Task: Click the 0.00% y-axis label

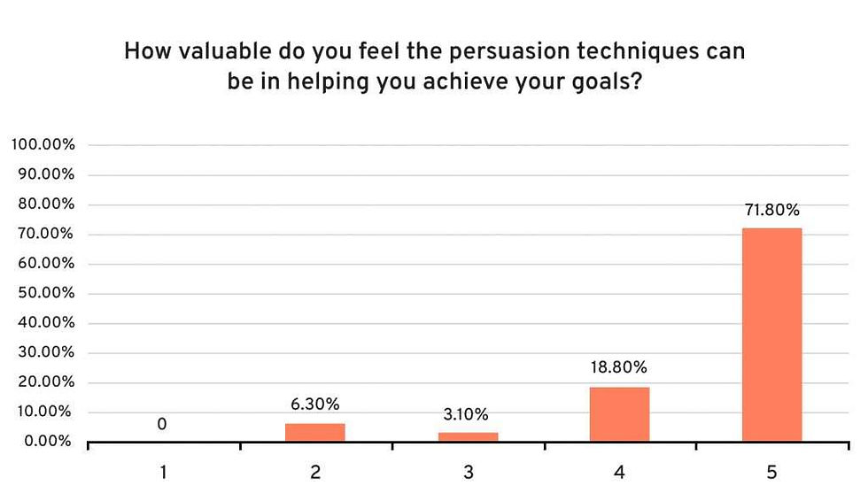Action: click(x=48, y=442)
